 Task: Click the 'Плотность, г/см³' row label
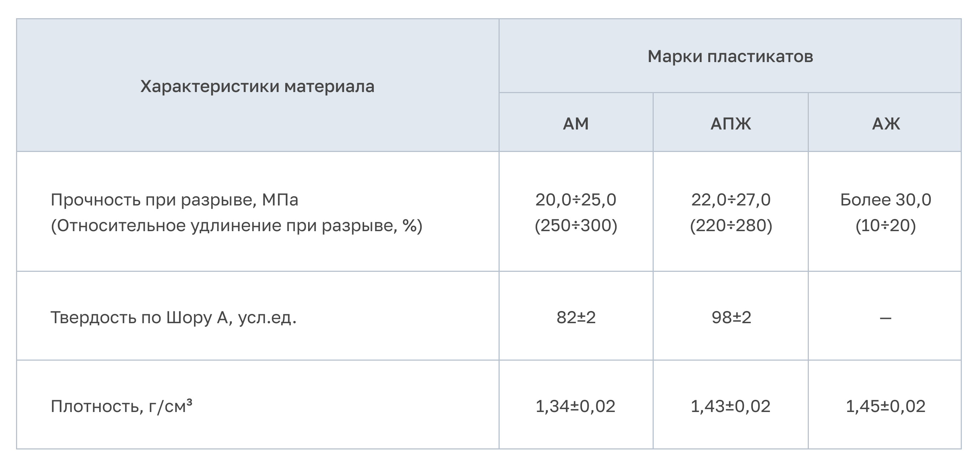pyautogui.click(x=121, y=406)
